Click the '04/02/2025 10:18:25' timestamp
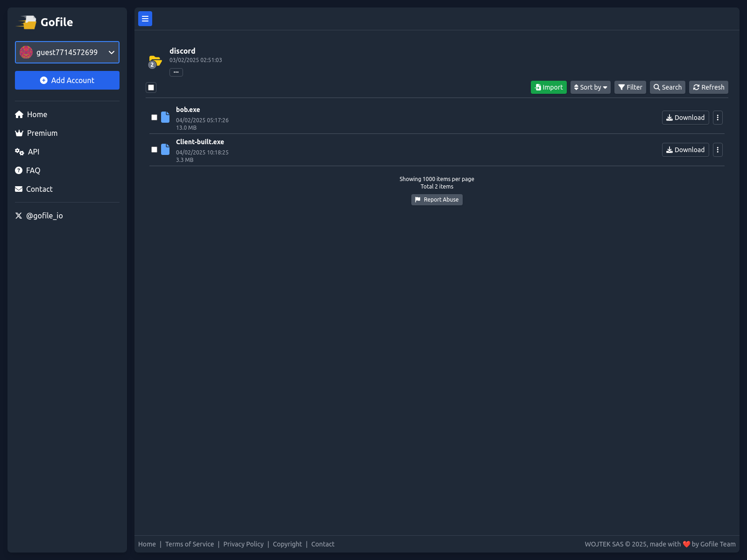The image size is (747, 560). [x=202, y=153]
